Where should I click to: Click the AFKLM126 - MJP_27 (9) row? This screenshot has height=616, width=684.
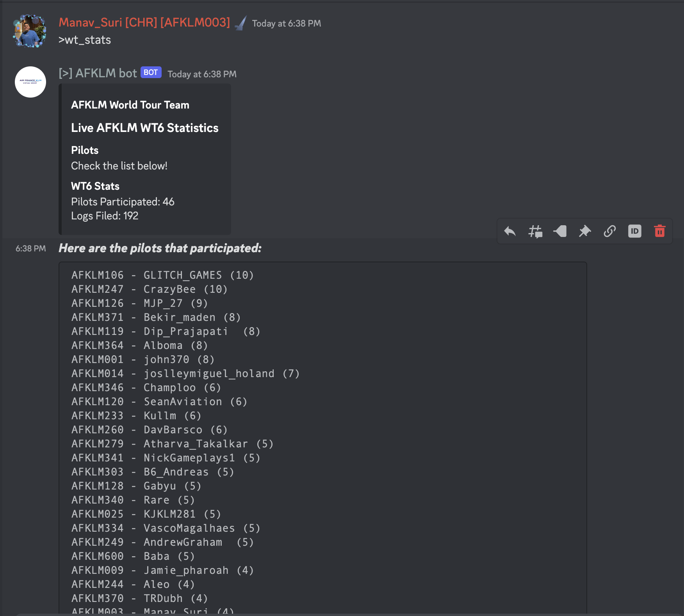[x=140, y=303]
